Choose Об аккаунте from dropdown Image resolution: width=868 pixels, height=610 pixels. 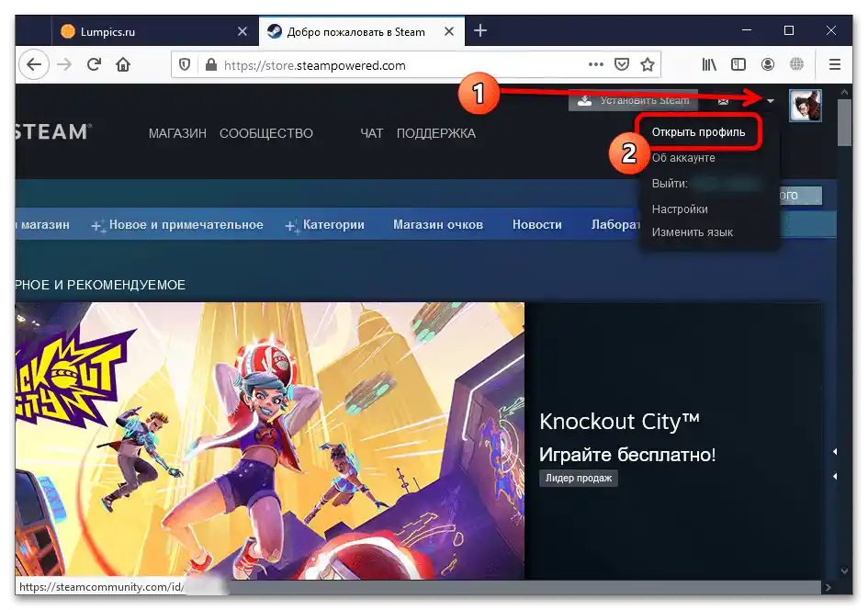tap(683, 158)
